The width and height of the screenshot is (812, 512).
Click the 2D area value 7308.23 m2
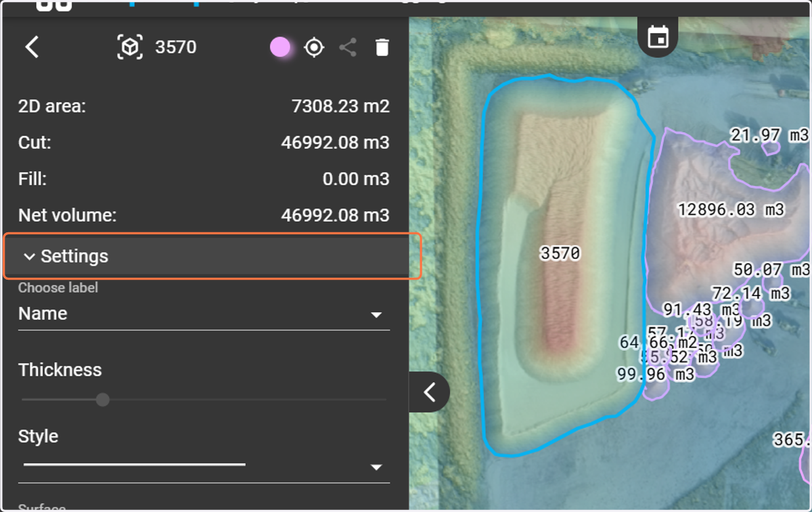tap(340, 106)
